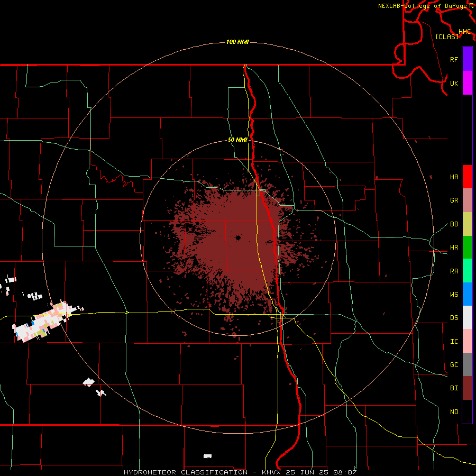Image resolution: width=476 pixels, height=476 pixels.
Task: Click the RA rain legend swatch
Action: point(467,271)
